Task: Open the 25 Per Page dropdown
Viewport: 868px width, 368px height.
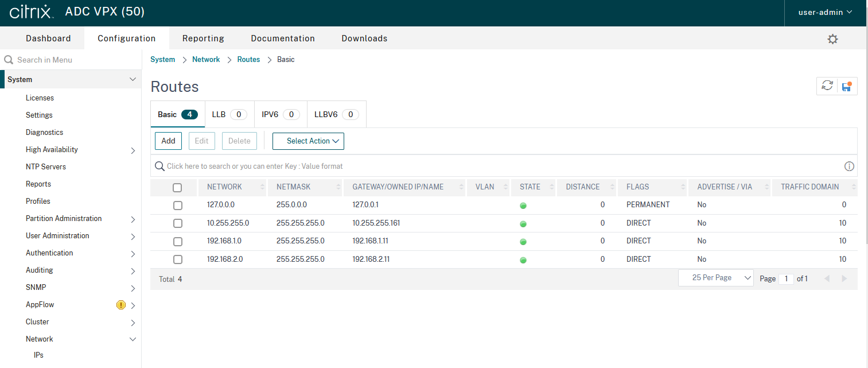Action: coord(715,278)
